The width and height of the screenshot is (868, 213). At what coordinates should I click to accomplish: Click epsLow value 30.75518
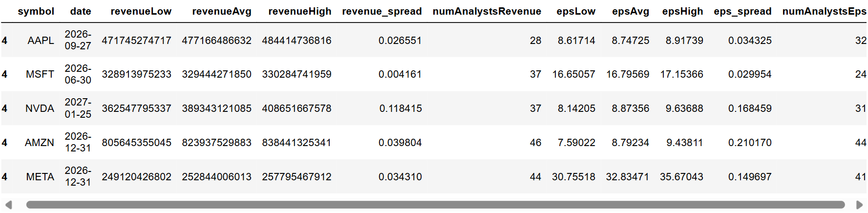click(x=574, y=177)
